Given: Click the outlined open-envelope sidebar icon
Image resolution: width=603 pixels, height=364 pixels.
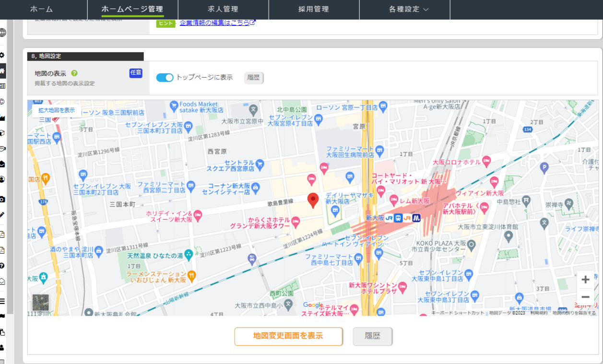Looking at the screenshot, I should click(x=2, y=281).
